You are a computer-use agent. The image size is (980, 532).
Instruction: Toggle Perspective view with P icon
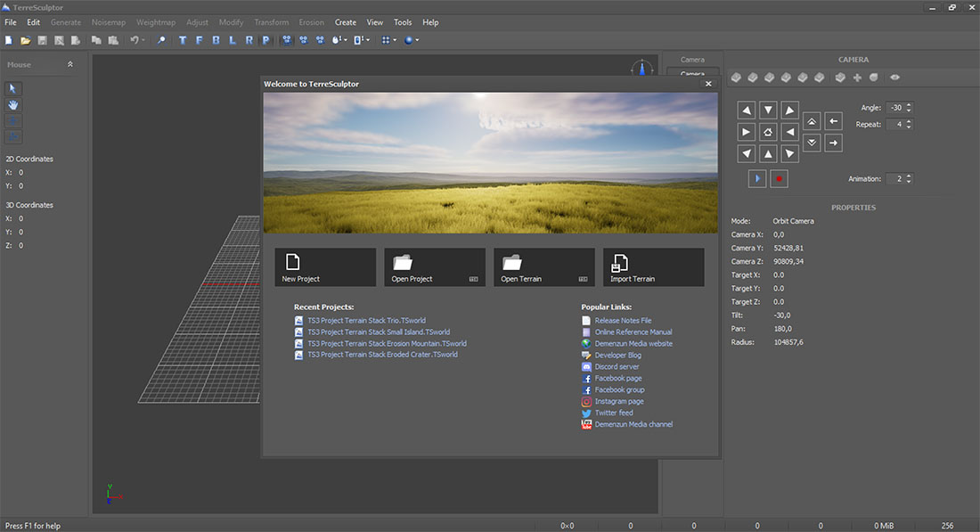pyautogui.click(x=265, y=40)
